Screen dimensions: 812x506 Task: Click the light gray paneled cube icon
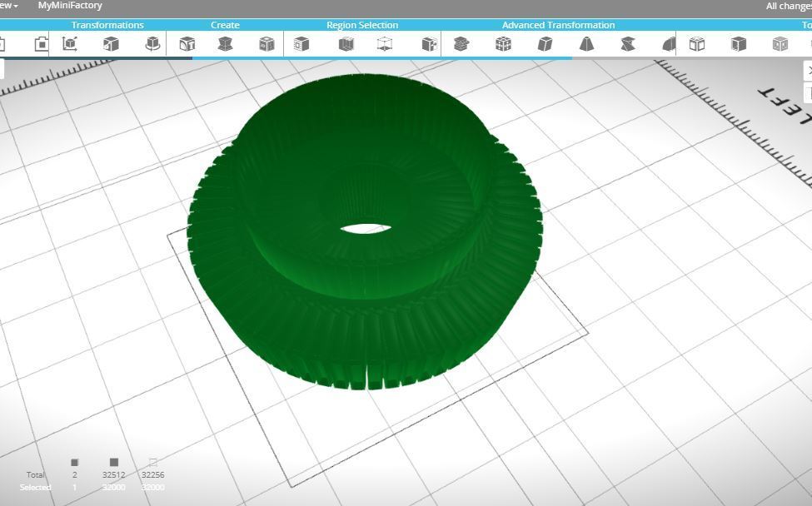point(780,44)
